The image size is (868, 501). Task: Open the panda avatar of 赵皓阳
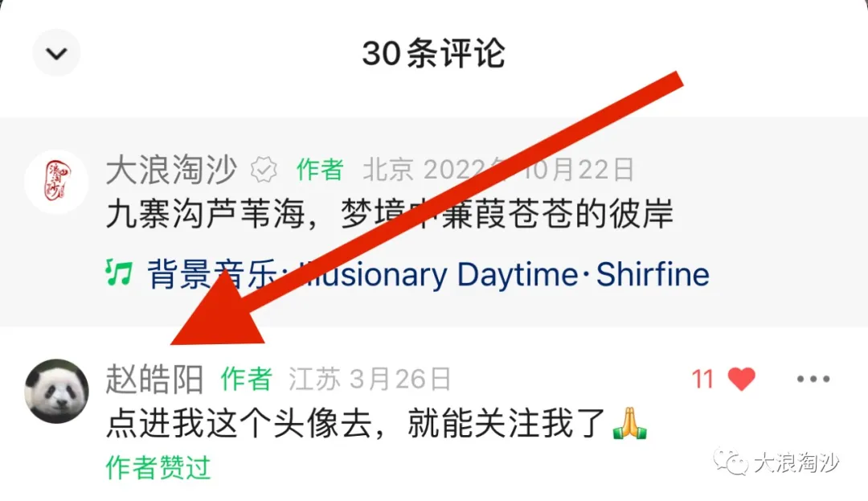pyautogui.click(x=56, y=392)
